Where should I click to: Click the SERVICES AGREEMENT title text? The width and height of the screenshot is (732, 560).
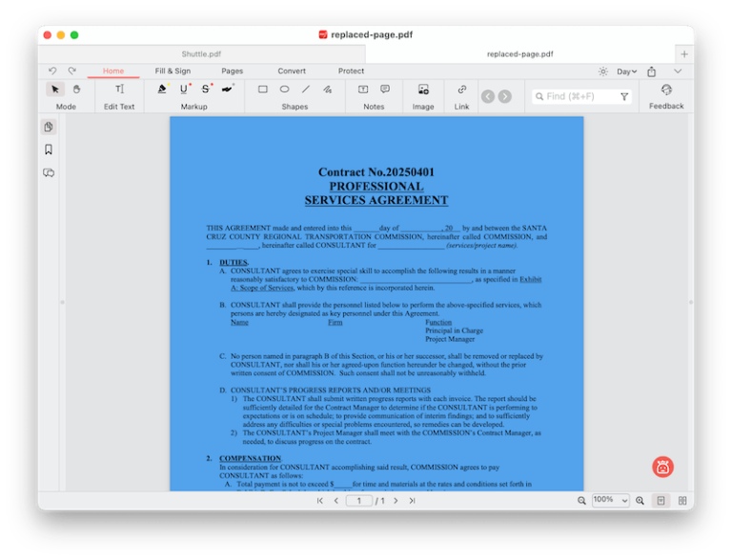[376, 200]
